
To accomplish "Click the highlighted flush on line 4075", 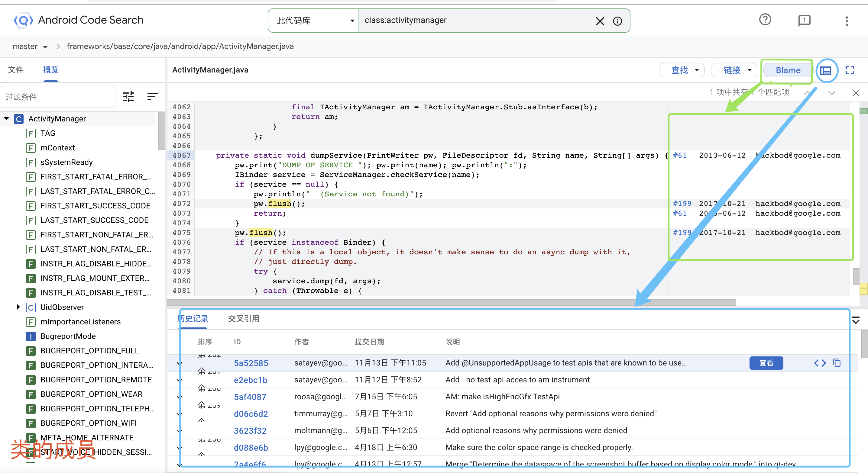I will (x=261, y=233).
